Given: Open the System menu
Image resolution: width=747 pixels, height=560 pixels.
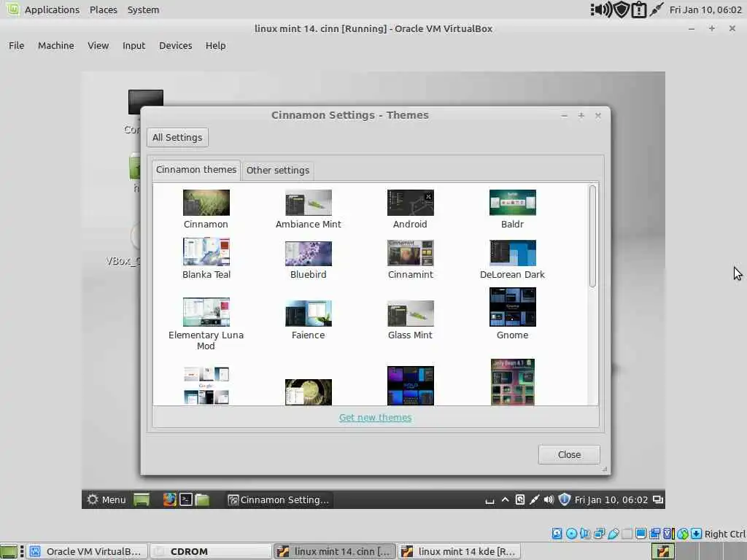Looking at the screenshot, I should [144, 9].
